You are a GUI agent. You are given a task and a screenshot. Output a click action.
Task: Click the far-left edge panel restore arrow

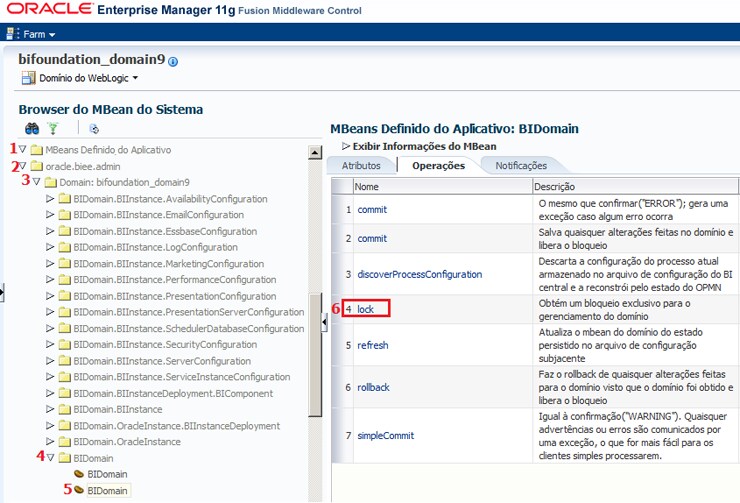[x=1, y=293]
